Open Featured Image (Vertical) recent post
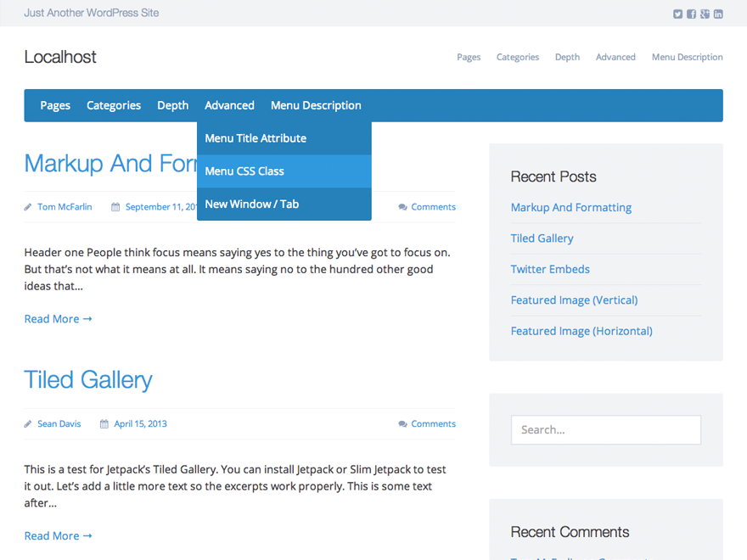The height and width of the screenshot is (560, 747). click(x=574, y=300)
